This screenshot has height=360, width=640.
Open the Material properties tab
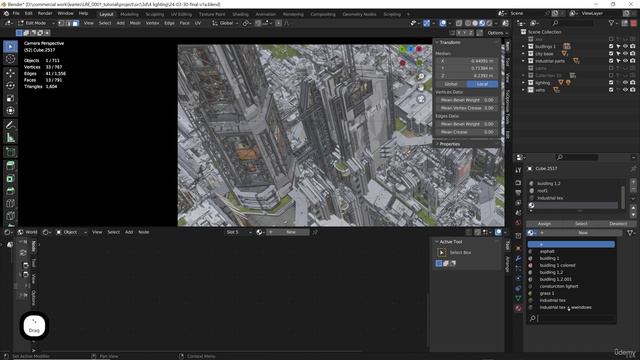click(518, 308)
